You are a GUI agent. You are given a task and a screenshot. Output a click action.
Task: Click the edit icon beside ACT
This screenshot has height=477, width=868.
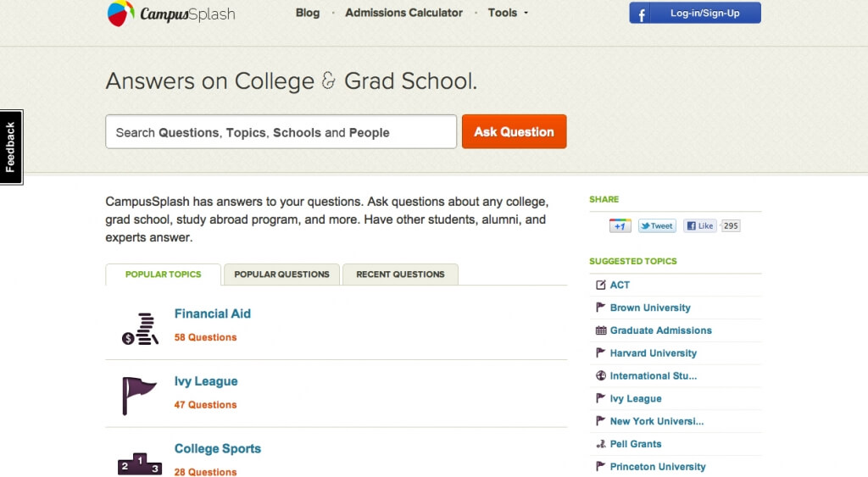point(601,285)
